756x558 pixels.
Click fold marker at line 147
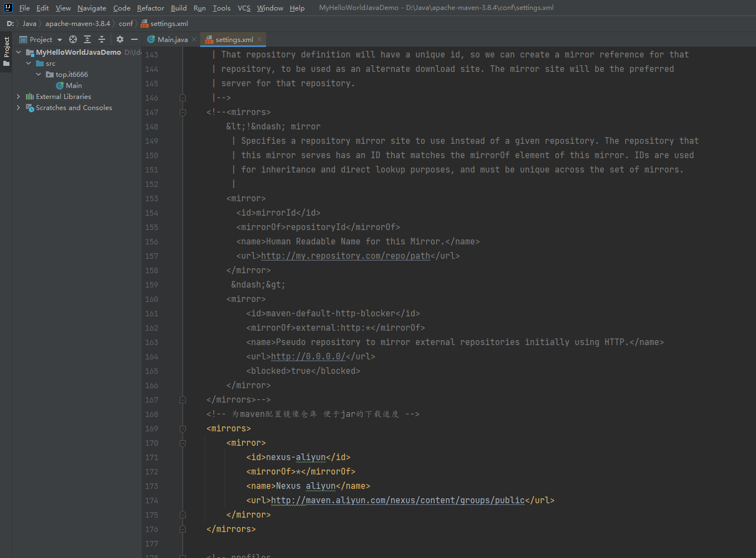(x=183, y=112)
